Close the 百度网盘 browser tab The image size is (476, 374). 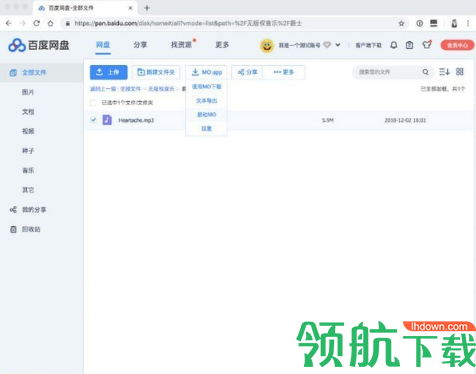131,8
